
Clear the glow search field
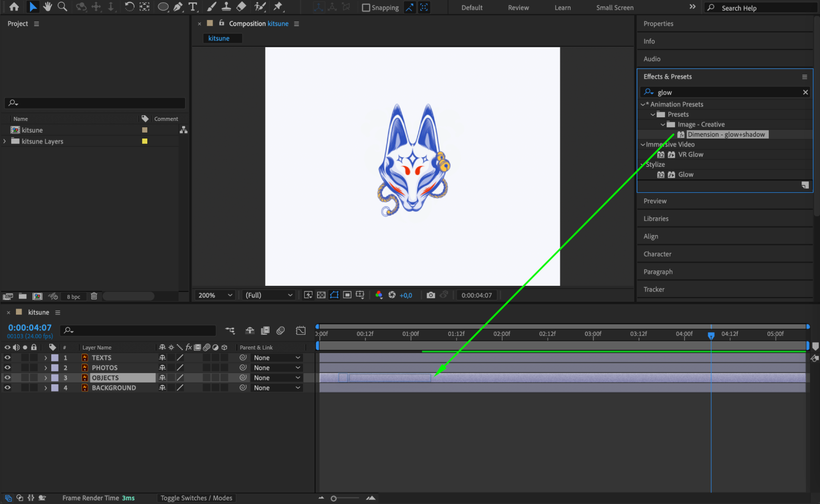[805, 92]
